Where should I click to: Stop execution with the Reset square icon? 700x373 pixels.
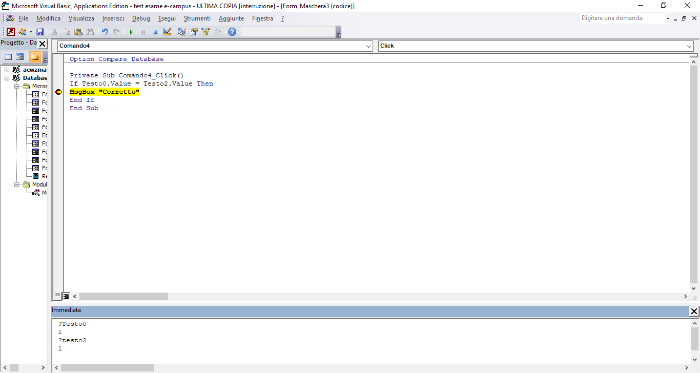(x=155, y=32)
